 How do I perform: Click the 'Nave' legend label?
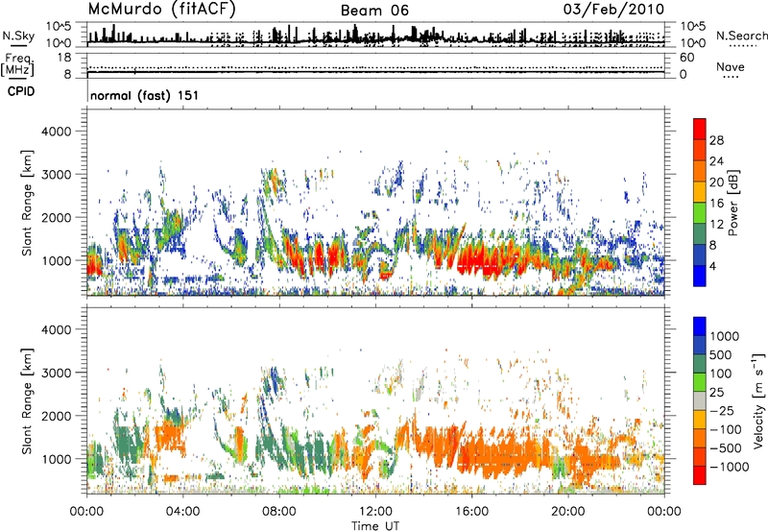click(x=731, y=66)
